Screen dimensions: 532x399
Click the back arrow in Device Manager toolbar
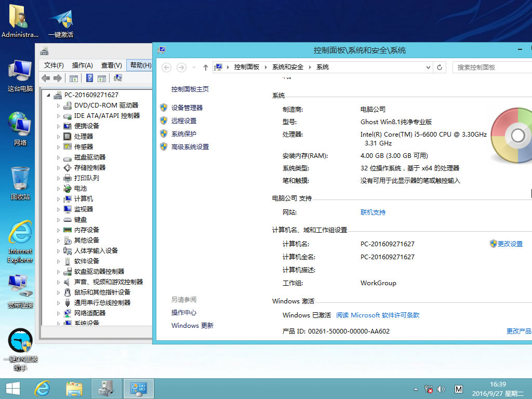[45, 78]
